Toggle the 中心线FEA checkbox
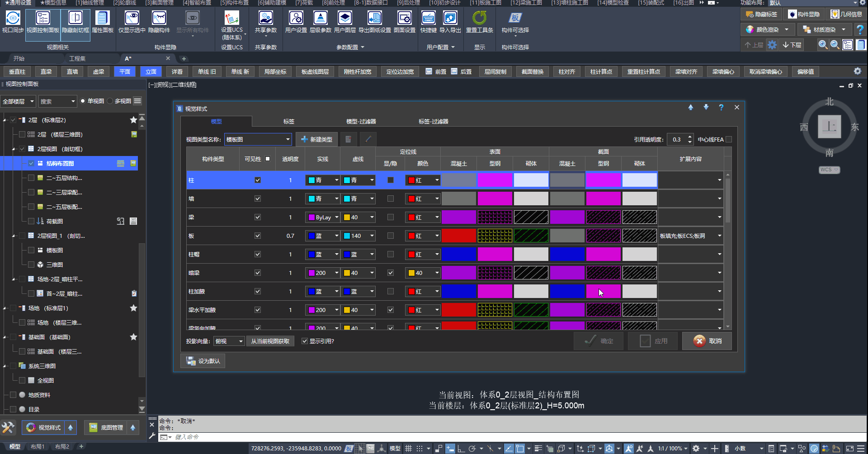This screenshot has height=454, width=868. (729, 139)
